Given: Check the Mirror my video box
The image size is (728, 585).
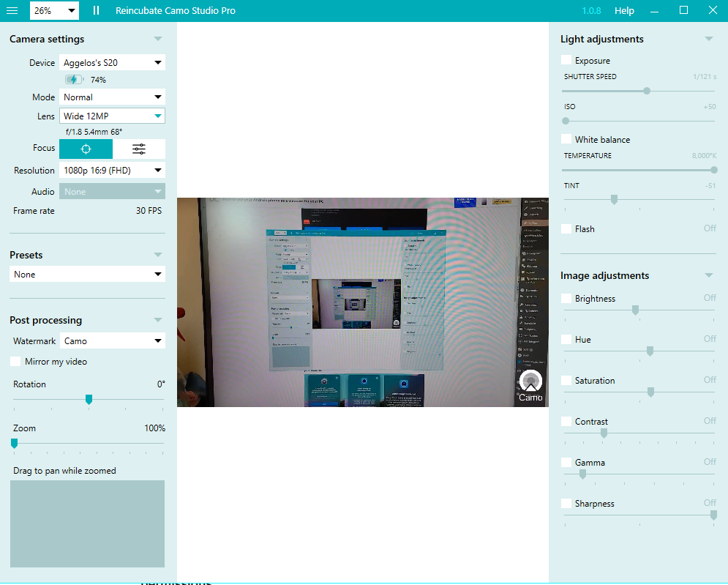Looking at the screenshot, I should tap(15, 362).
